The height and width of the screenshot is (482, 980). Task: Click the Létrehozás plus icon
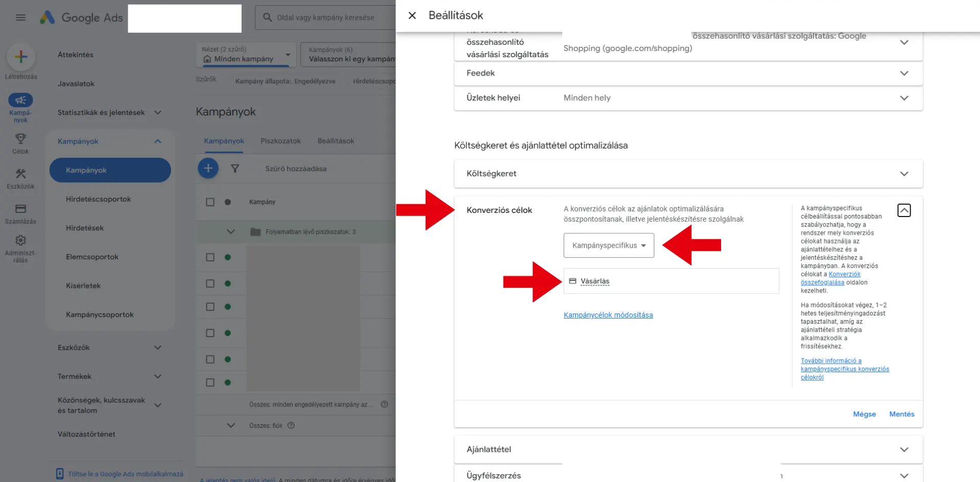(21, 57)
